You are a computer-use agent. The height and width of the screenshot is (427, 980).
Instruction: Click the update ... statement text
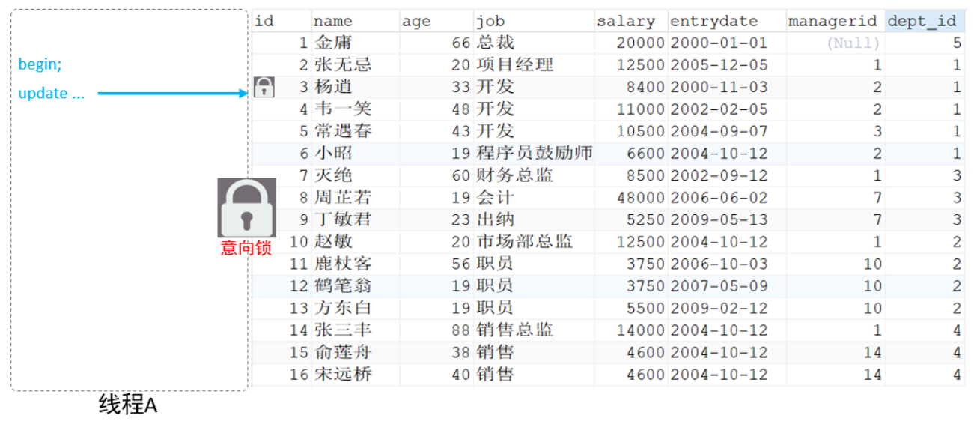(x=52, y=94)
